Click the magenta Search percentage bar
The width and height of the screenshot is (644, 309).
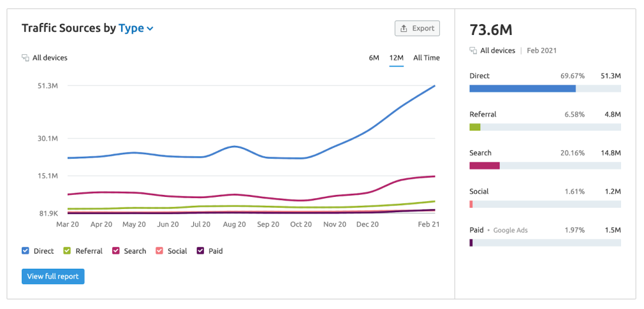(x=485, y=166)
